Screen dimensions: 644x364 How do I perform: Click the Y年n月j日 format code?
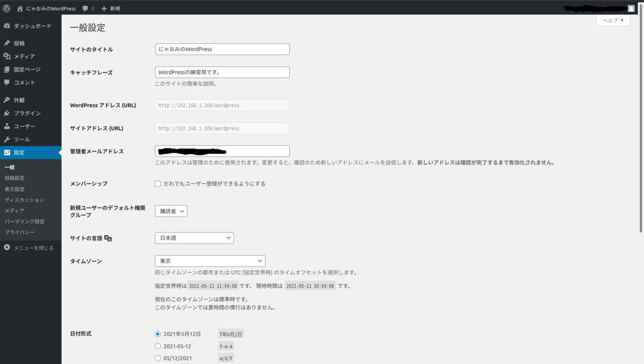pyautogui.click(x=231, y=334)
